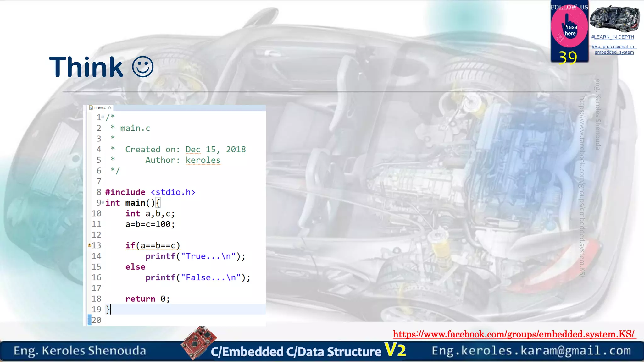Click '* main.c' comment on line 2
Screen dimensions: 644x362
click(130, 128)
